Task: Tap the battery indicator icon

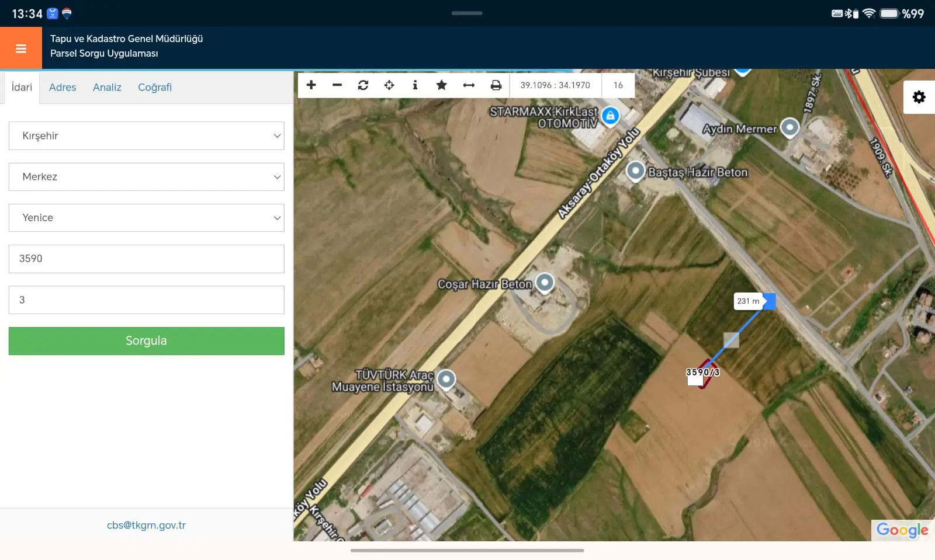Action: (x=889, y=13)
